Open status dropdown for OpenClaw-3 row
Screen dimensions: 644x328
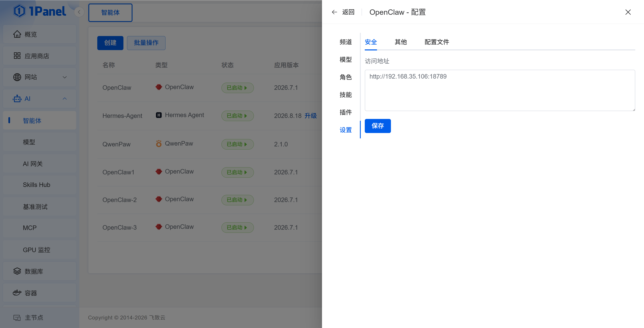click(x=237, y=228)
